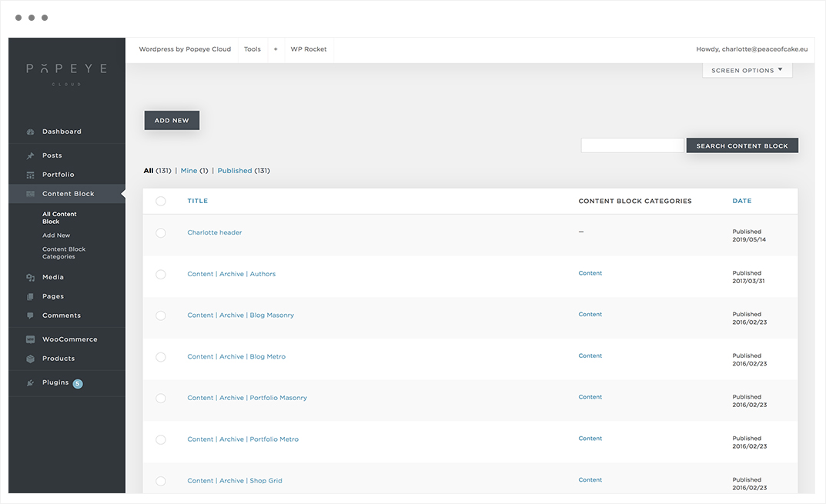This screenshot has height=504, width=826.
Task: Click the Add New button
Action: click(172, 120)
